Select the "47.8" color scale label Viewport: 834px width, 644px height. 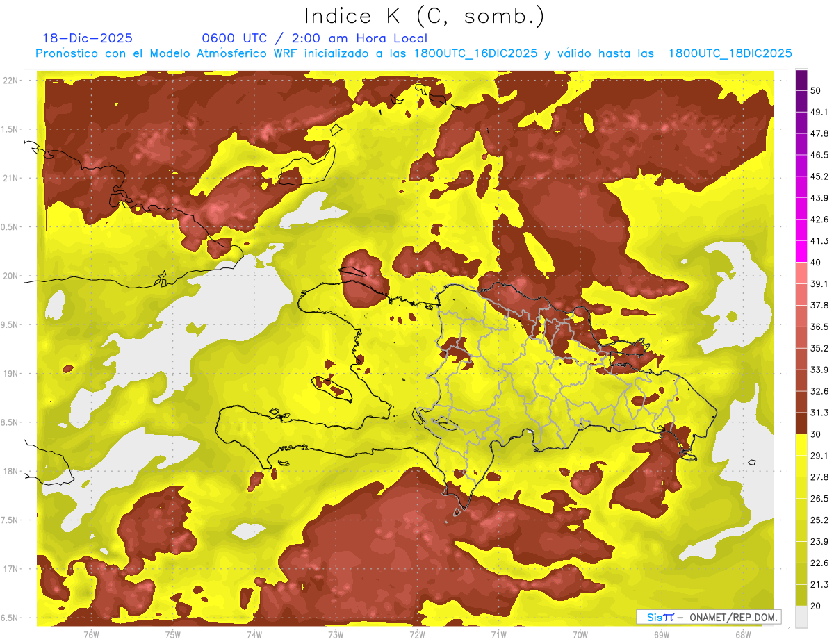pyautogui.click(x=819, y=133)
